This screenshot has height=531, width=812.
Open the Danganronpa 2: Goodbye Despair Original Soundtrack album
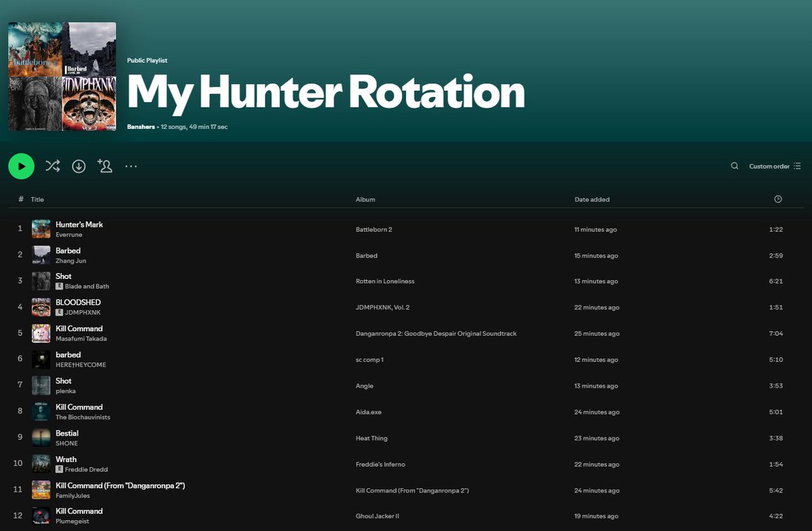click(436, 334)
